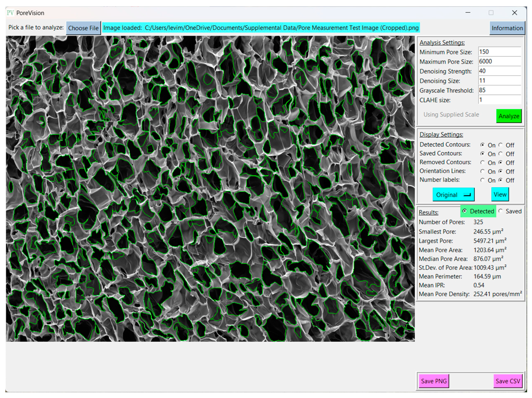The height and width of the screenshot is (398, 532).
Task: Minimize the PoreVision window
Action: pyautogui.click(x=468, y=13)
